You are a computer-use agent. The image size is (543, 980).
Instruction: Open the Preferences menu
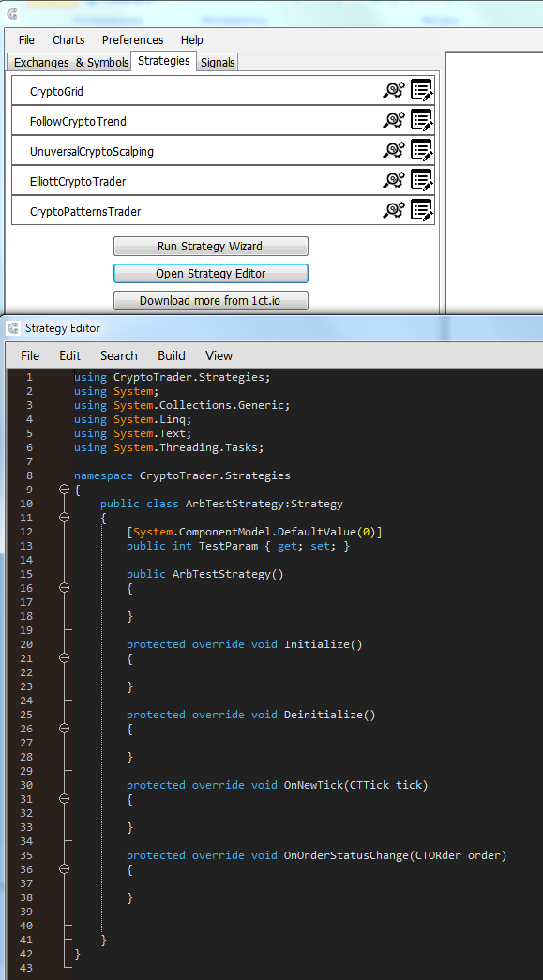coord(132,40)
